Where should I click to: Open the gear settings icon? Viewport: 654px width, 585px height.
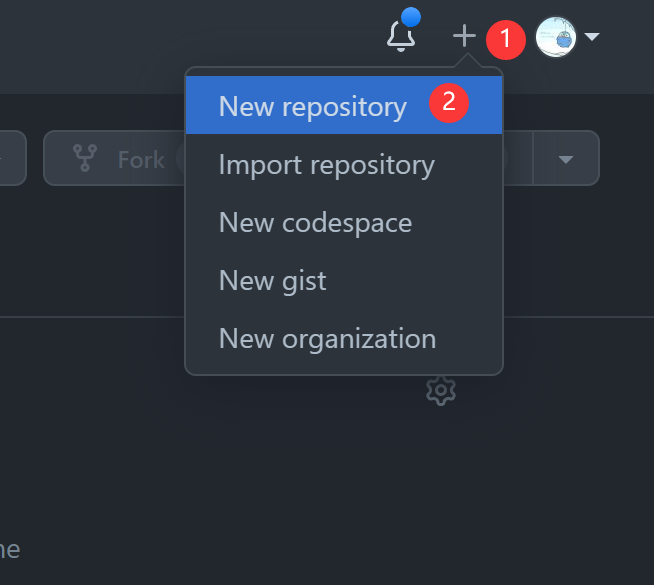point(441,390)
